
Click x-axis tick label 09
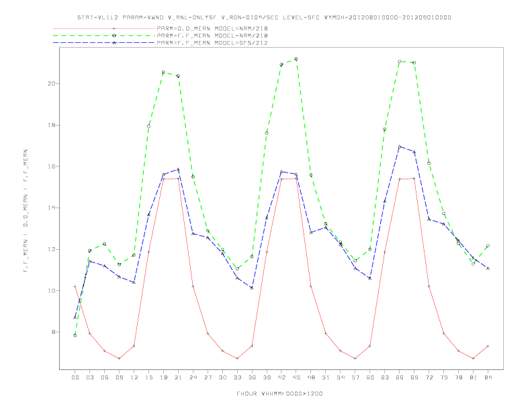pos(119,377)
